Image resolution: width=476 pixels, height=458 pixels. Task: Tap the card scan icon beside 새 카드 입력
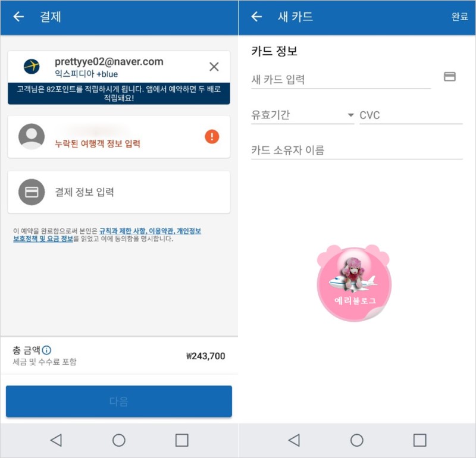coord(450,77)
